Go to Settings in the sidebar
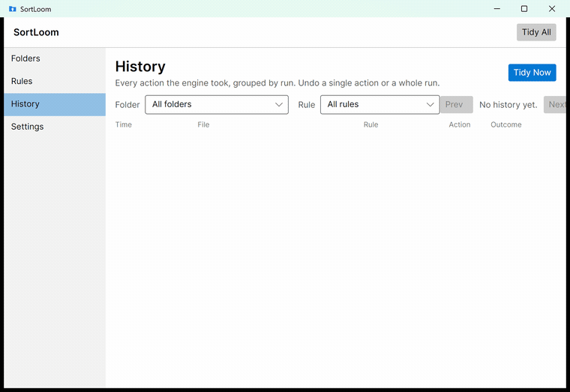This screenshot has width=570, height=392. pyautogui.click(x=55, y=127)
